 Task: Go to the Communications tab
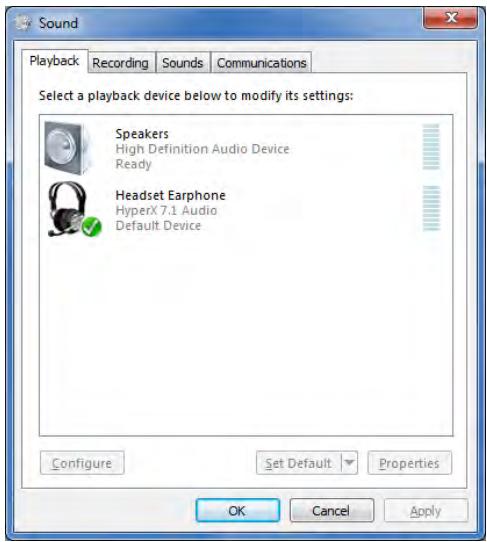[262, 63]
